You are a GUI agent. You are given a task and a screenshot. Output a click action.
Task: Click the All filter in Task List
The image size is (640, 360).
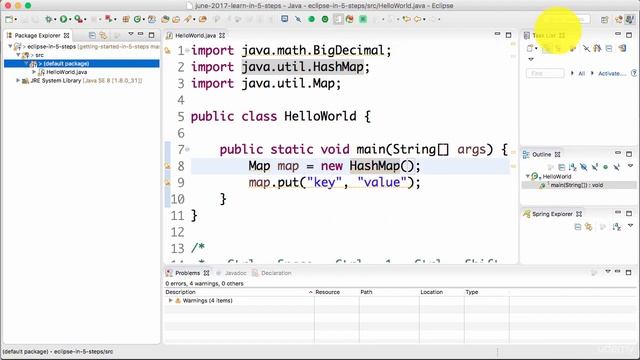coord(582,73)
